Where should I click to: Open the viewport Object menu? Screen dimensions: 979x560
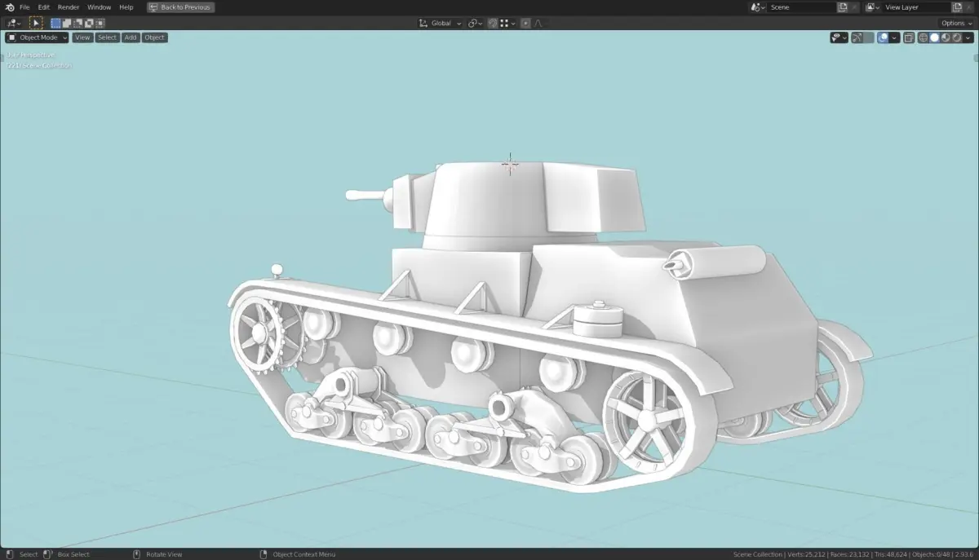click(x=154, y=37)
